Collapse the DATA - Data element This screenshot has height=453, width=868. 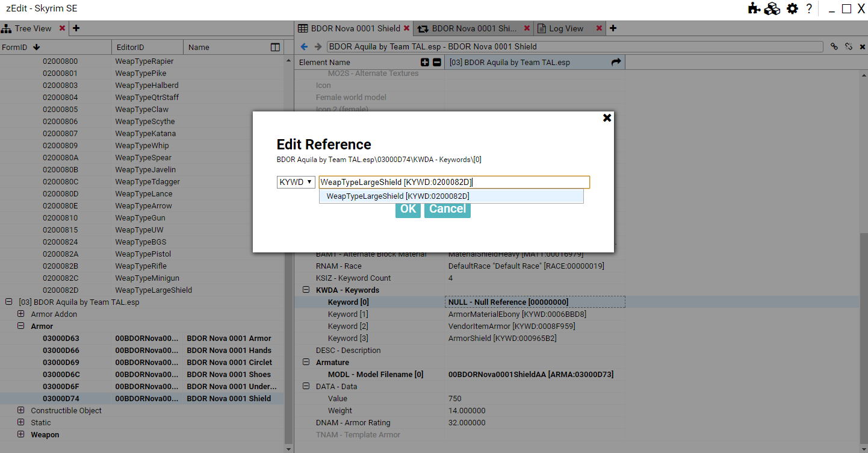coord(306,386)
